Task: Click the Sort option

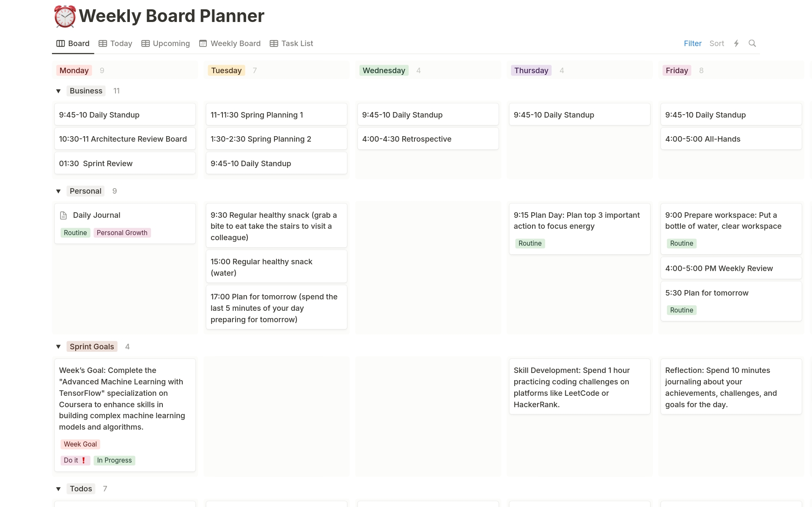Action: tap(717, 43)
